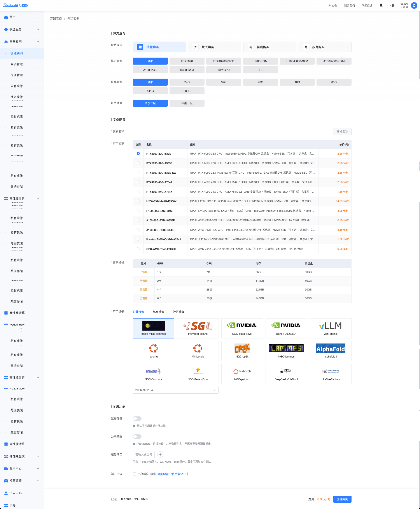
Task: Filter compute type by RTX5090
Action: click(187, 61)
